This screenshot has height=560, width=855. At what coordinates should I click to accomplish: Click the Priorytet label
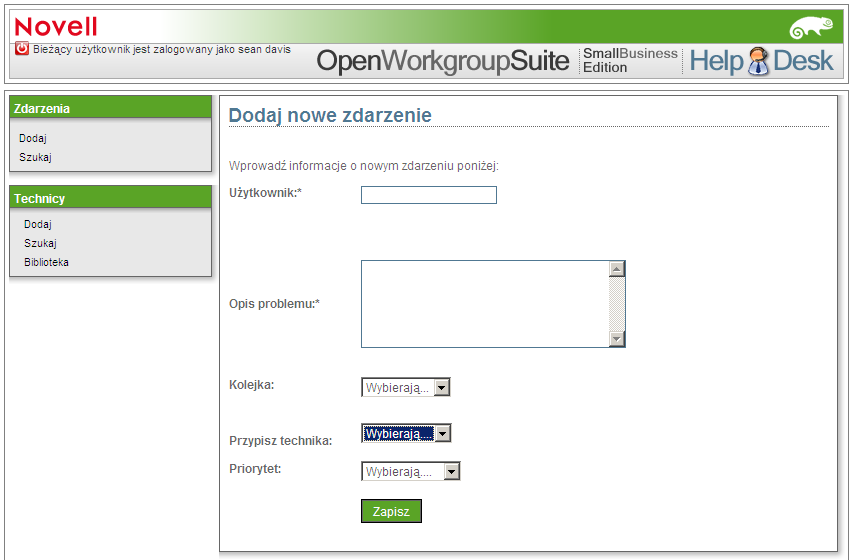coord(255,469)
